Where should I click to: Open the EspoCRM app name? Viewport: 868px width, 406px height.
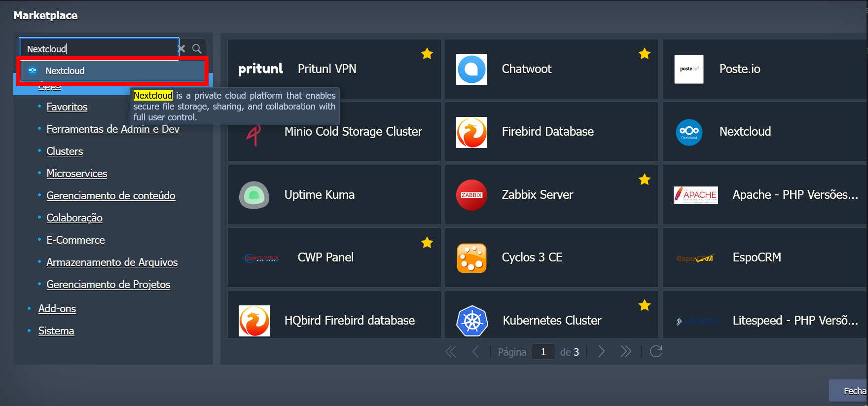click(757, 257)
